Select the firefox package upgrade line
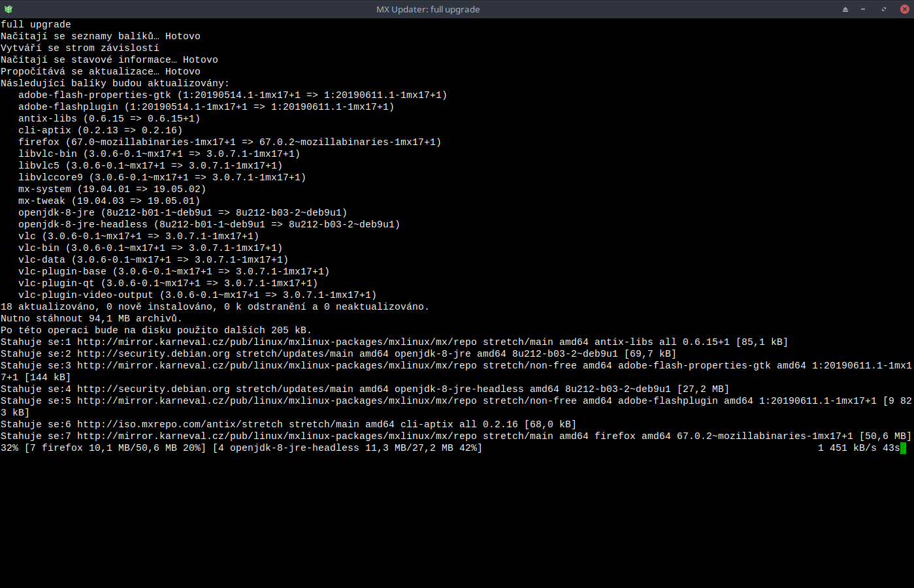The image size is (914, 588). pos(229,142)
